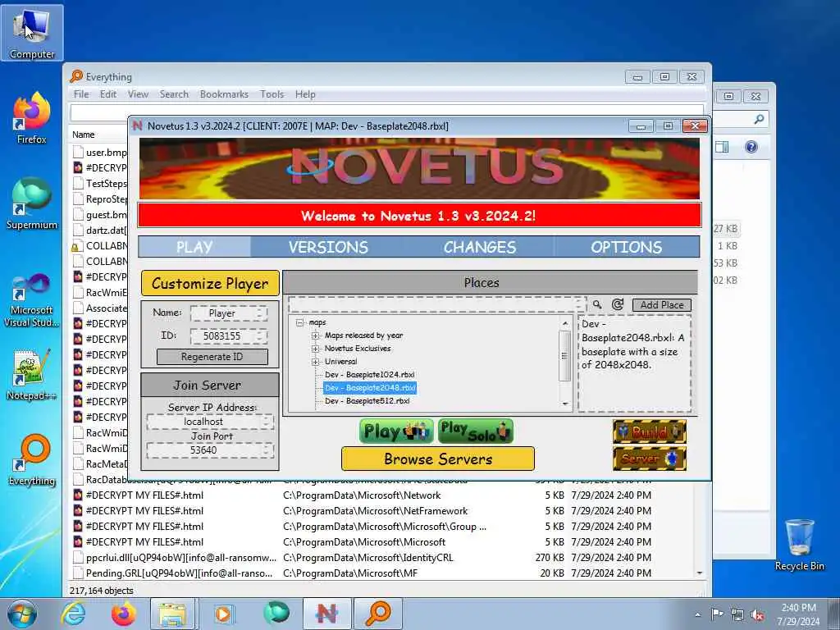Click the muted volume tray icon
Image resolution: width=840 pixels, height=630 pixels.
tap(757, 614)
